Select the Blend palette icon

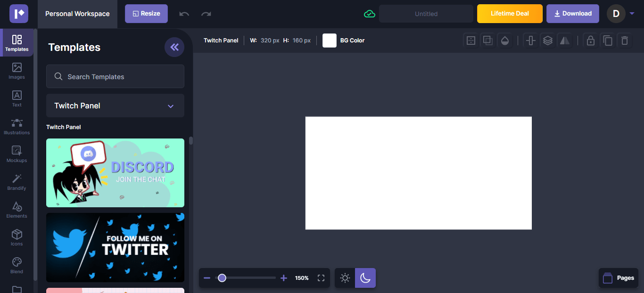(17, 265)
